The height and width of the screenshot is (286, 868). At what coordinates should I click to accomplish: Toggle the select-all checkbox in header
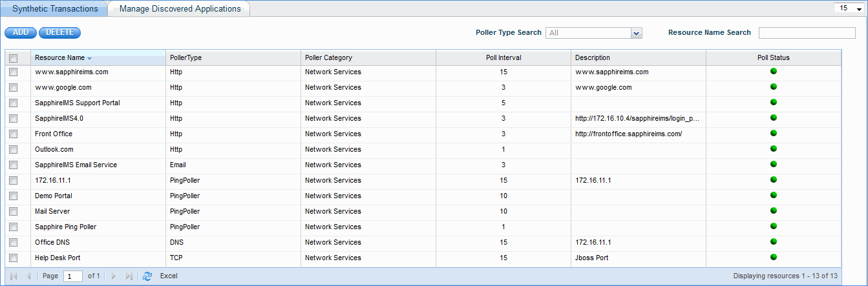point(14,58)
